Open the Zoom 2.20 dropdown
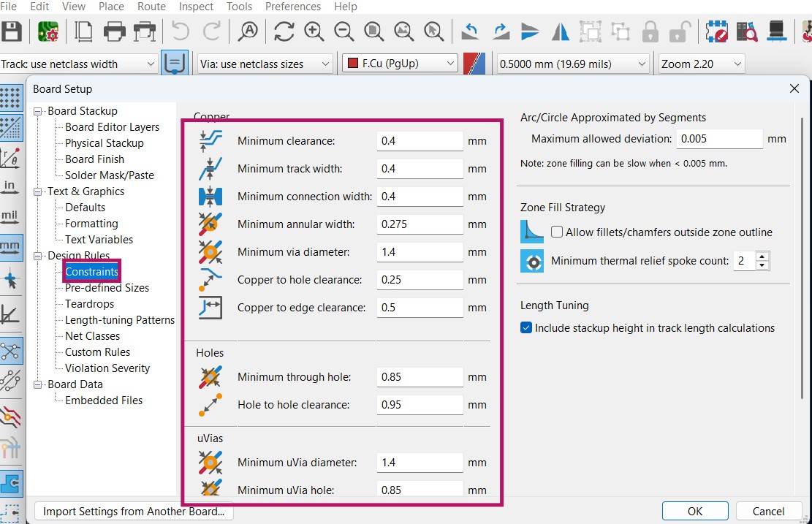Viewport: 812px width, 524px height. pos(702,64)
